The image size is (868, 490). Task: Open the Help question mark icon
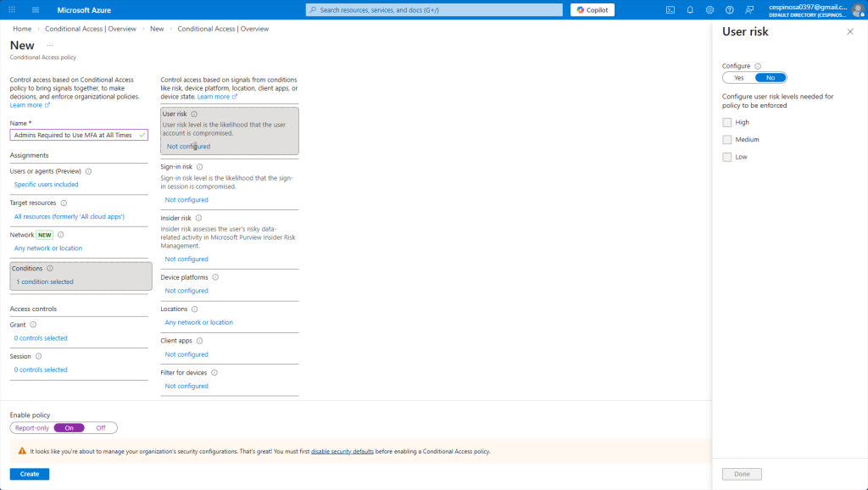(x=729, y=10)
